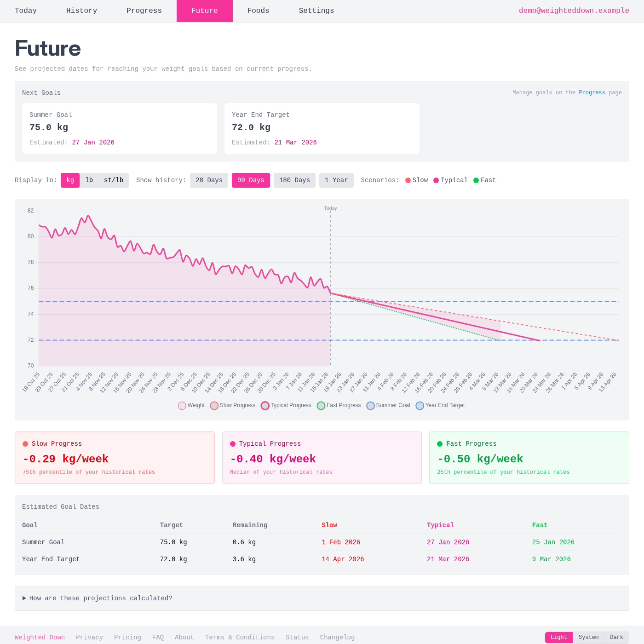Click the Fast Progress legend marker
644x644 pixels.
click(x=321, y=405)
